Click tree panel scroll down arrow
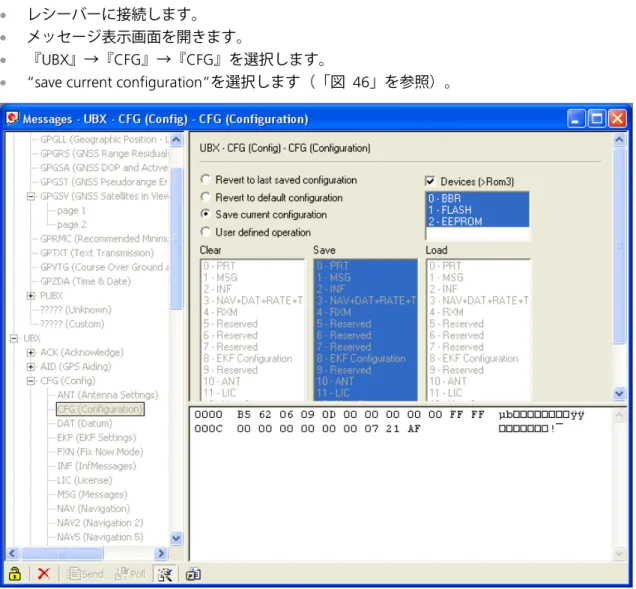This screenshot has height=589, width=636. coord(176,538)
